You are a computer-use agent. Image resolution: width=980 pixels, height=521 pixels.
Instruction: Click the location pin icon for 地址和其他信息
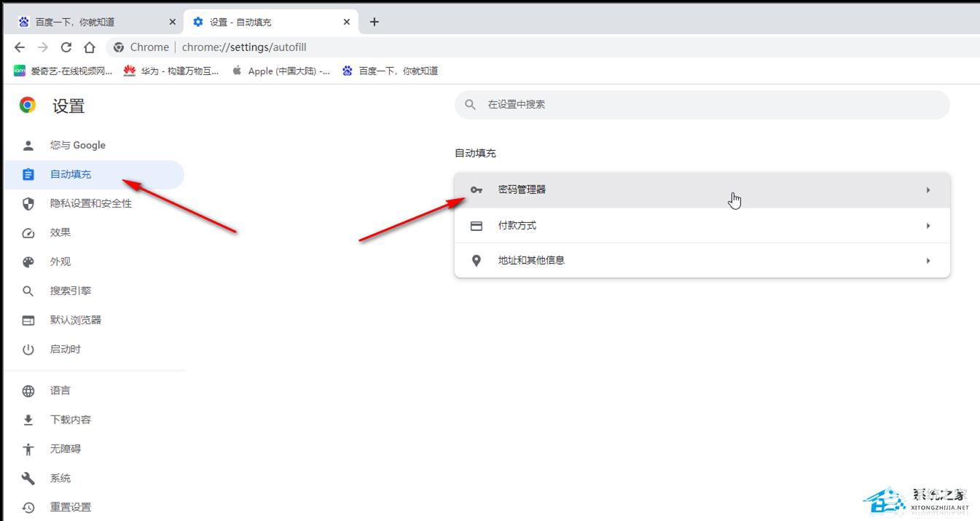(x=477, y=261)
